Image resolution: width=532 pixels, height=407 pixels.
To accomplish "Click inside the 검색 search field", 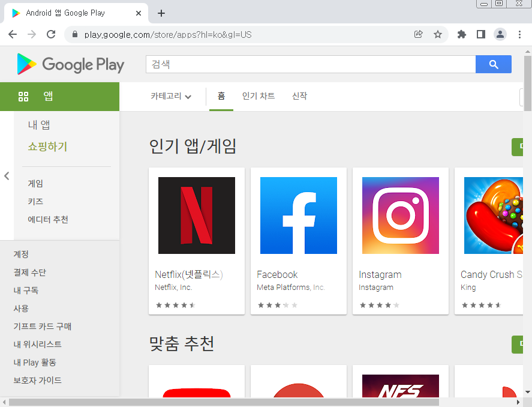I will pos(311,64).
